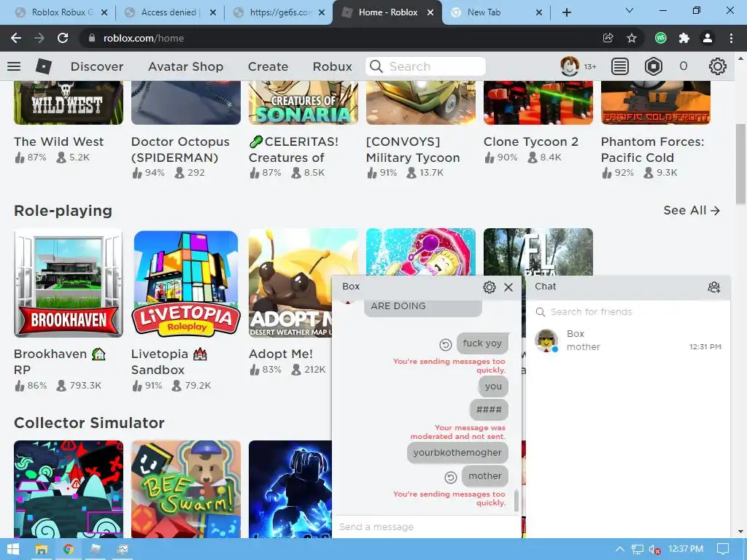The image size is (747, 560).
Task: Close the Box chat window
Action: click(508, 287)
